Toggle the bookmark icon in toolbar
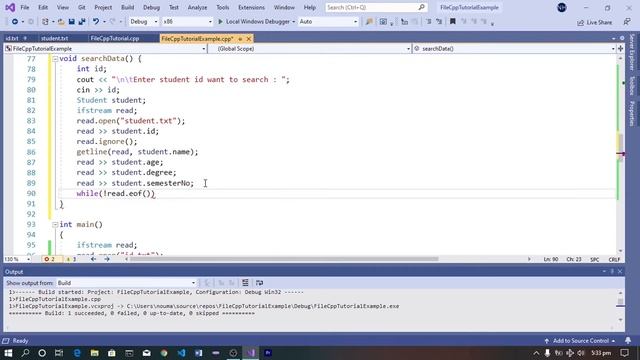The height and width of the screenshot is (360, 640). pos(452,22)
